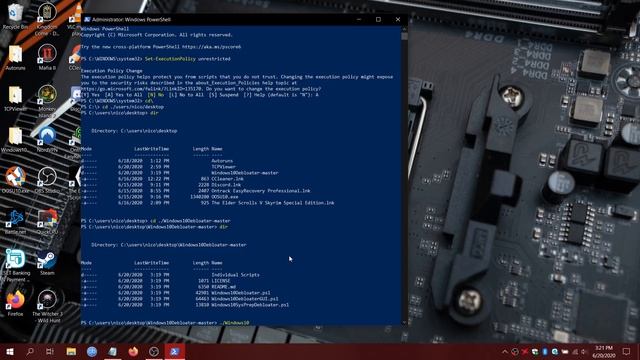The width and height of the screenshot is (640, 360).
Task: Open the ESET Banking & Payment shortcut
Action: [15, 265]
